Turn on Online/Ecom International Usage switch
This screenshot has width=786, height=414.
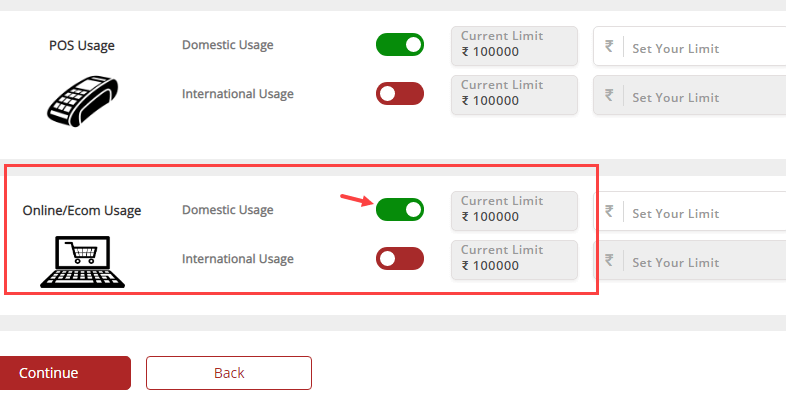click(x=400, y=259)
